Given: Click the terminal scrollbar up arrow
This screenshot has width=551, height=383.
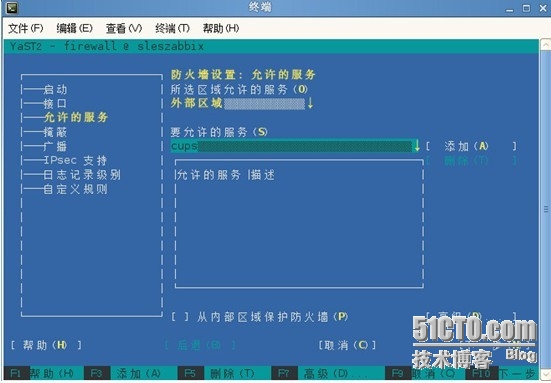Looking at the screenshot, I should (546, 45).
